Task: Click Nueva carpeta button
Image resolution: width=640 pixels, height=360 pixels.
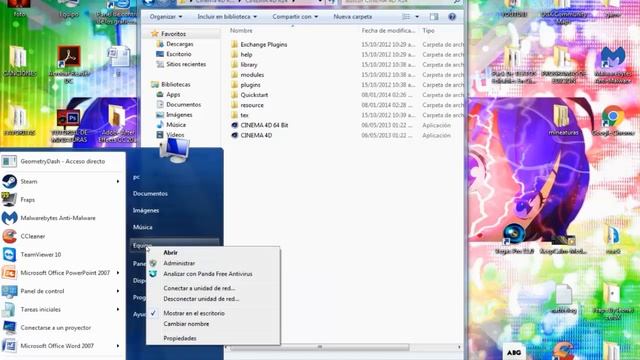Action: pos(353,17)
